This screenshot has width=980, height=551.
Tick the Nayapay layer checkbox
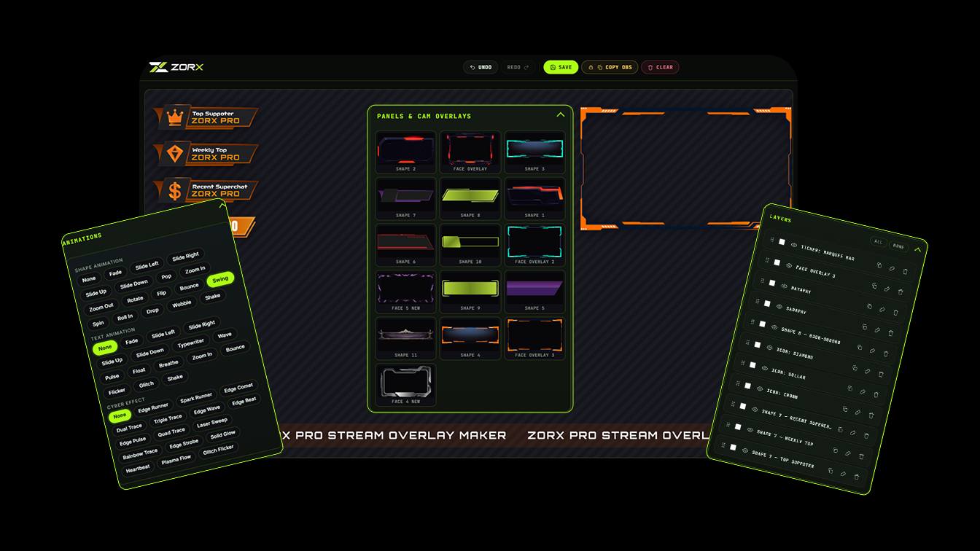772,283
